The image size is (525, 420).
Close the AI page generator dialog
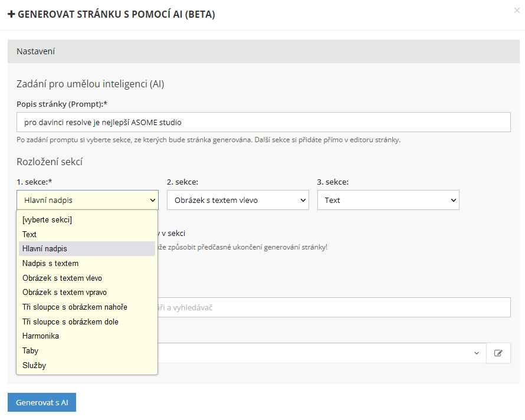[x=517, y=10]
